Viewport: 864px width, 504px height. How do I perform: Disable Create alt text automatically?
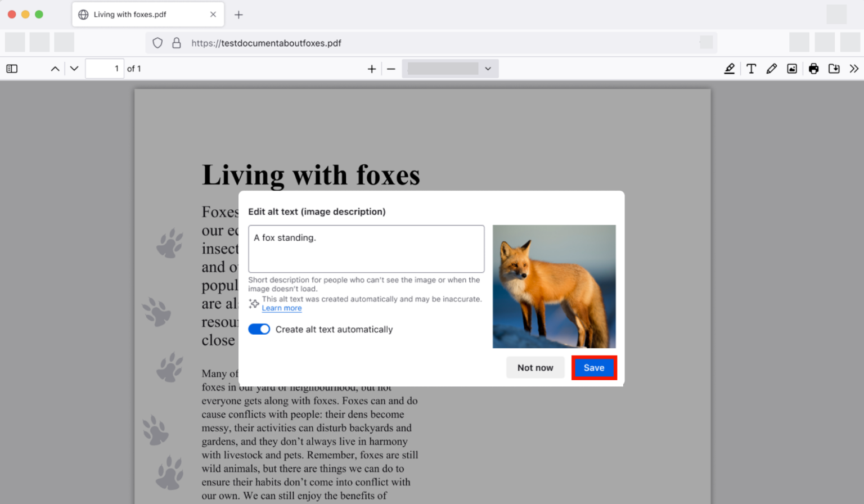(259, 328)
